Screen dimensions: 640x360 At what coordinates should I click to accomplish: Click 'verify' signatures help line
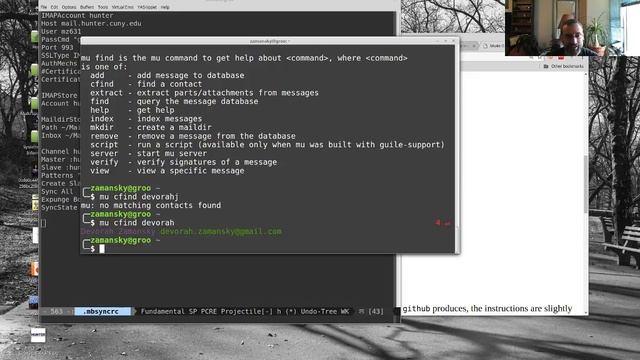coord(184,162)
